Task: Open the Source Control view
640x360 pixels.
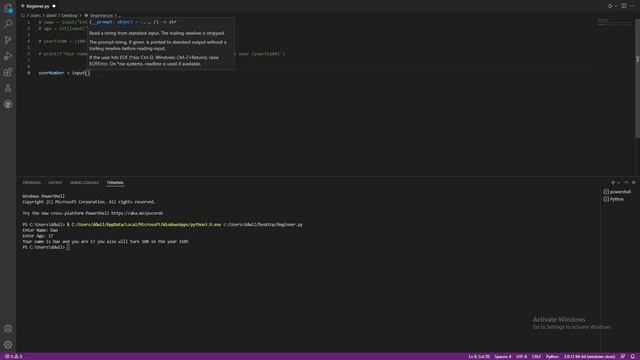Action: click(x=8, y=40)
